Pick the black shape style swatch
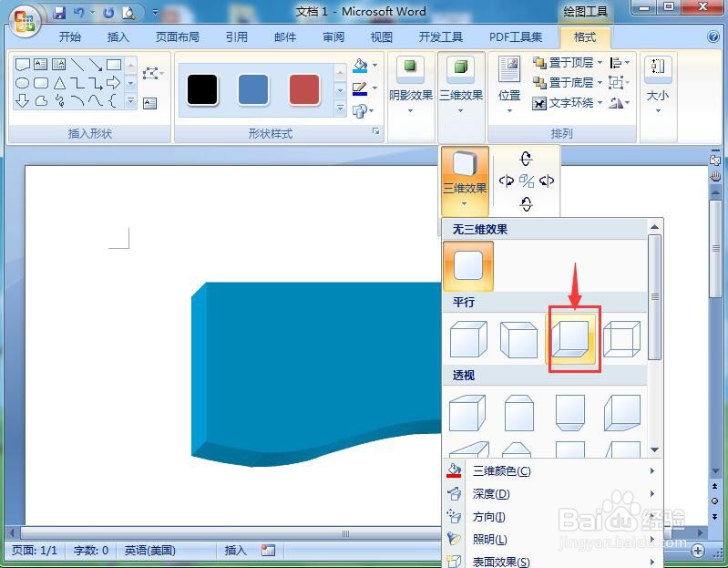This screenshot has width=728, height=568. [202, 89]
